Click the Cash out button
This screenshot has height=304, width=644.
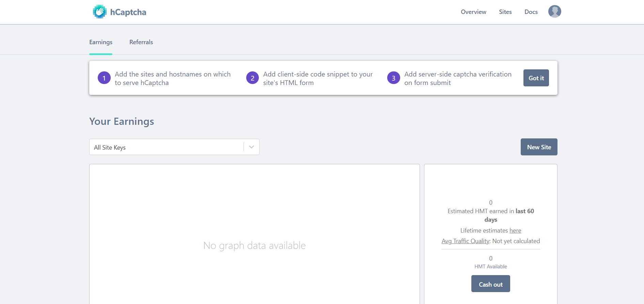[x=490, y=284]
